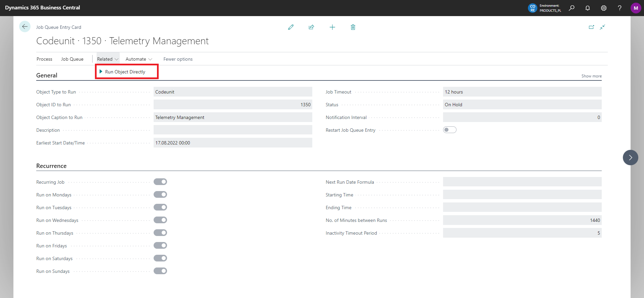
Task: Open the settings gear
Action: click(604, 8)
